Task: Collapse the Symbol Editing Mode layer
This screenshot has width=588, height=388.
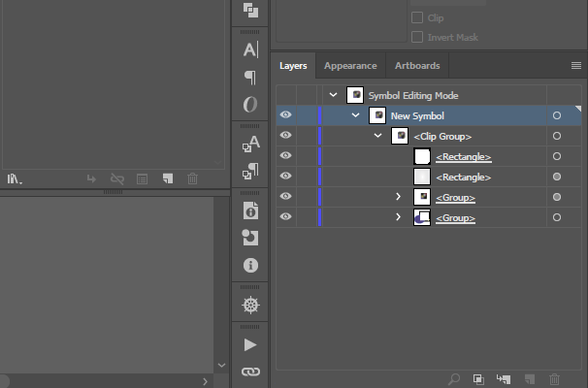Action: click(333, 95)
